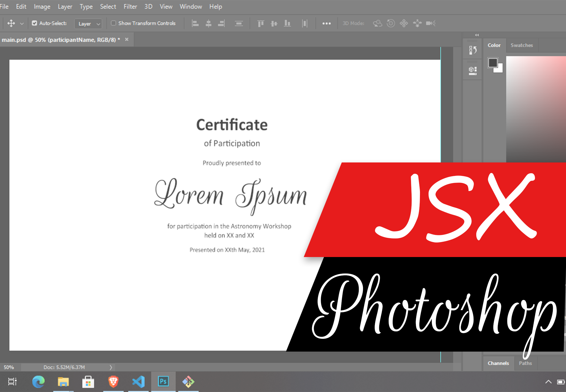Open the three-dots align options

pos(326,23)
